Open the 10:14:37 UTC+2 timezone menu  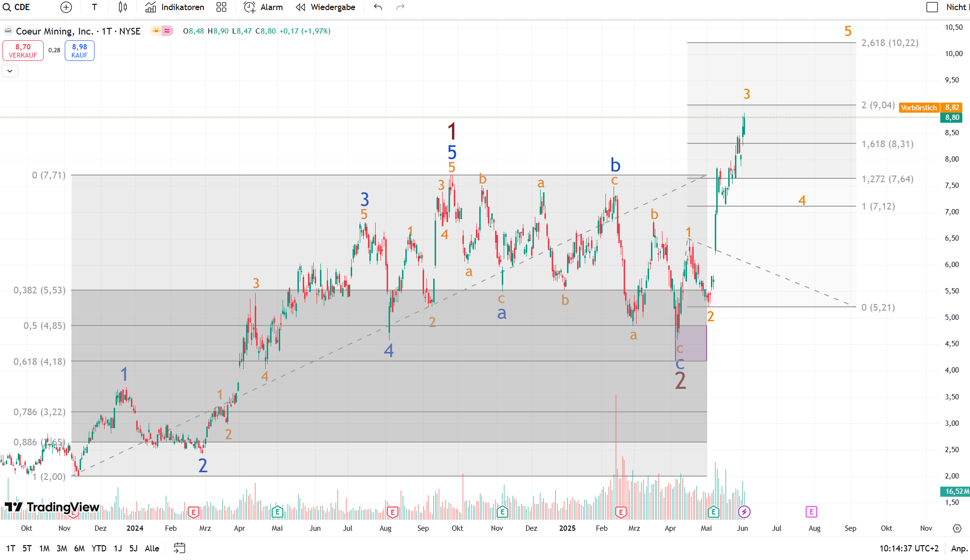(909, 548)
